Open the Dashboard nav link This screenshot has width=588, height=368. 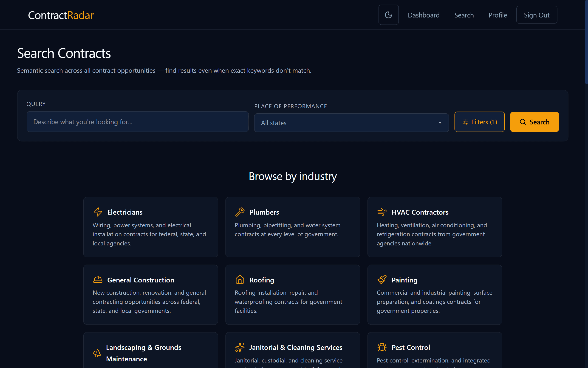pyautogui.click(x=424, y=15)
